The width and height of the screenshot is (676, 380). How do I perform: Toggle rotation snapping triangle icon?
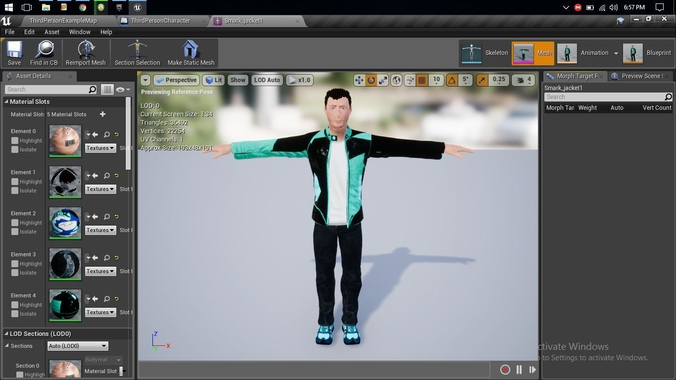451,80
